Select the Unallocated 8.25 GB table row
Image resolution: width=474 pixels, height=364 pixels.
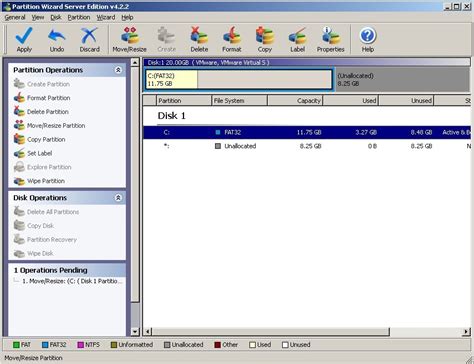click(x=307, y=146)
